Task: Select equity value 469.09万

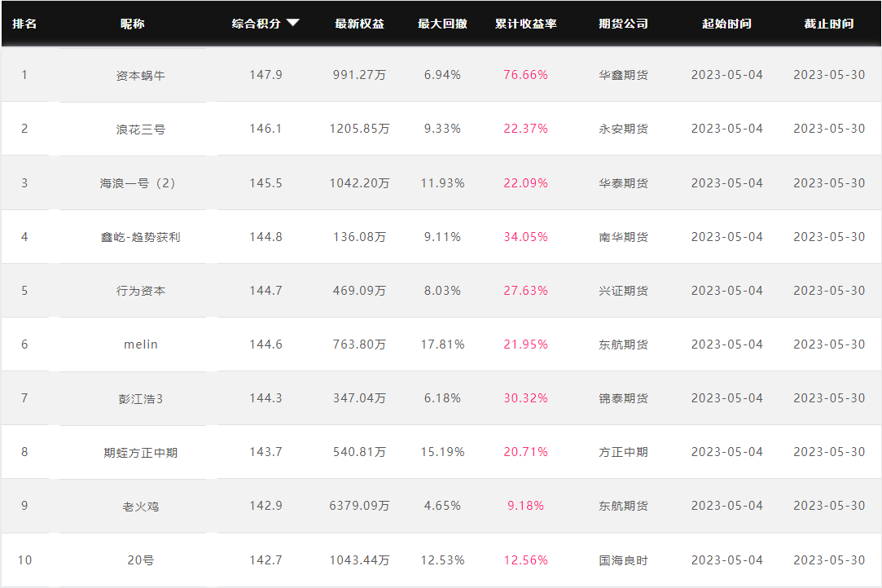Action: pyautogui.click(x=359, y=291)
